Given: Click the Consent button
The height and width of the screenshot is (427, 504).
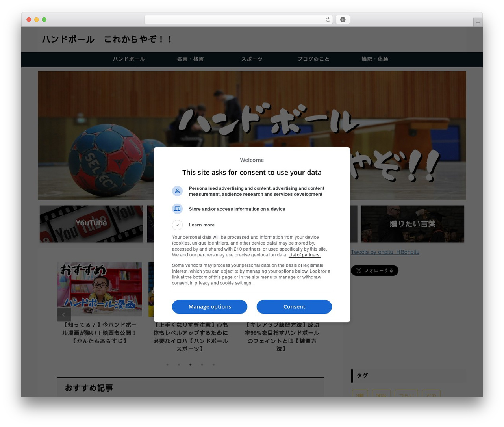Looking at the screenshot, I should pos(294,307).
